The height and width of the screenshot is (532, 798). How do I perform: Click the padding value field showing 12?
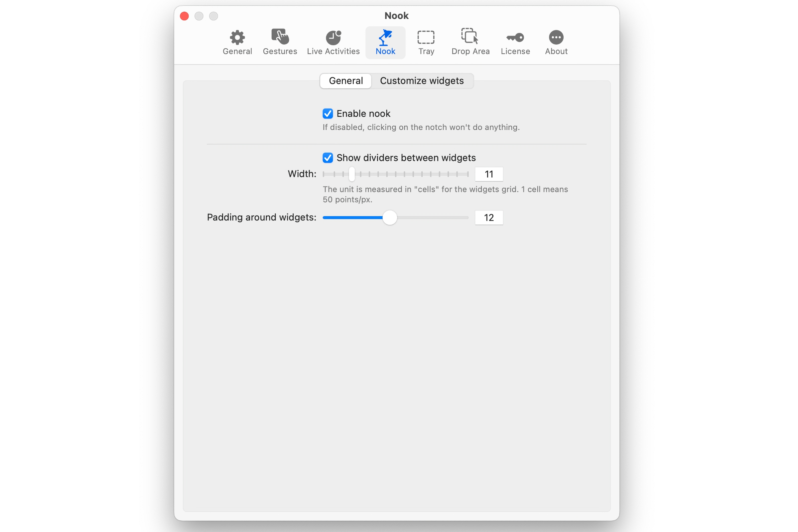click(x=488, y=217)
